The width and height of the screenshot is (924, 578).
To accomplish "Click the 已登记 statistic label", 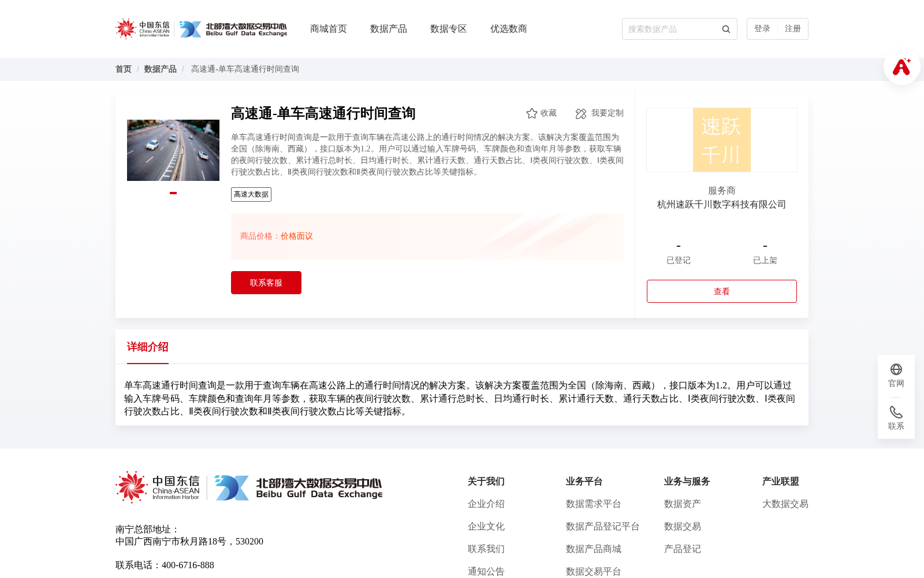I will click(679, 261).
